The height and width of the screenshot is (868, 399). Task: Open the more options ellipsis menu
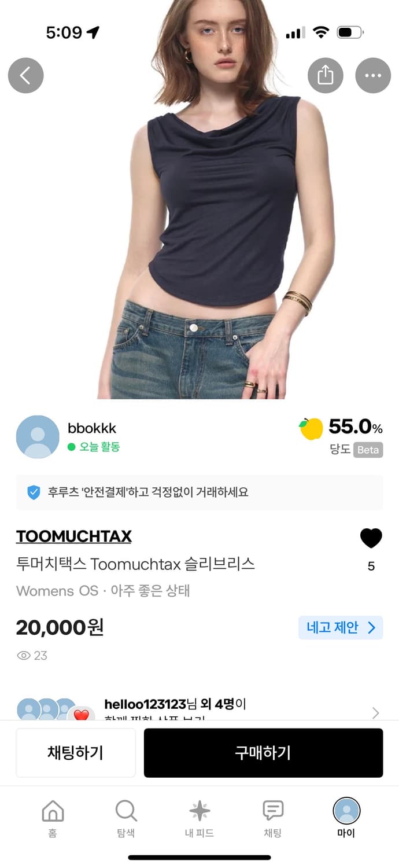click(372, 75)
